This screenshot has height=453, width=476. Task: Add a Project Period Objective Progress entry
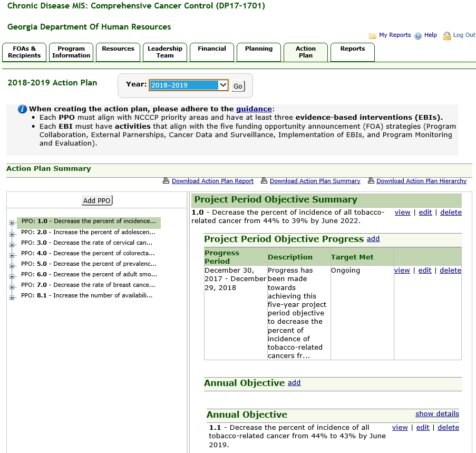(373, 239)
